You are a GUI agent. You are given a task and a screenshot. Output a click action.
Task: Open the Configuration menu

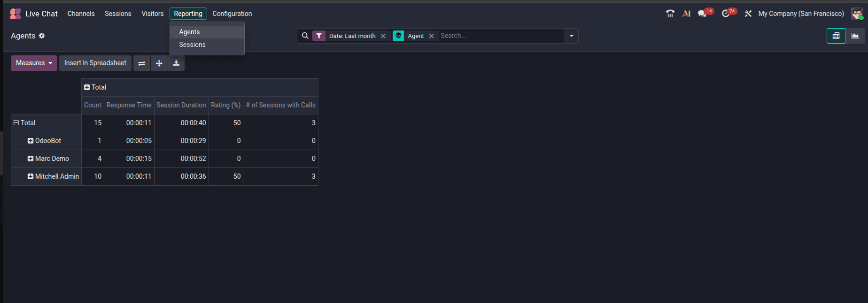tap(232, 14)
